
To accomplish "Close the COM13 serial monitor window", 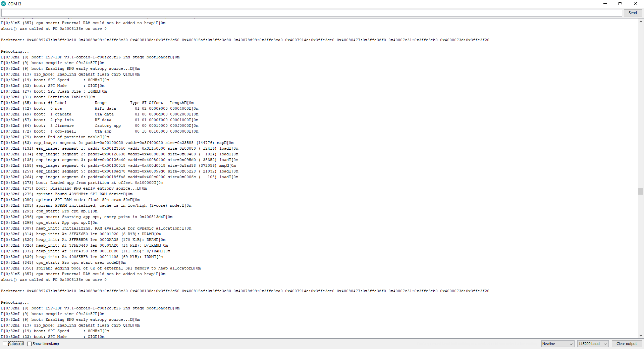I will point(636,4).
